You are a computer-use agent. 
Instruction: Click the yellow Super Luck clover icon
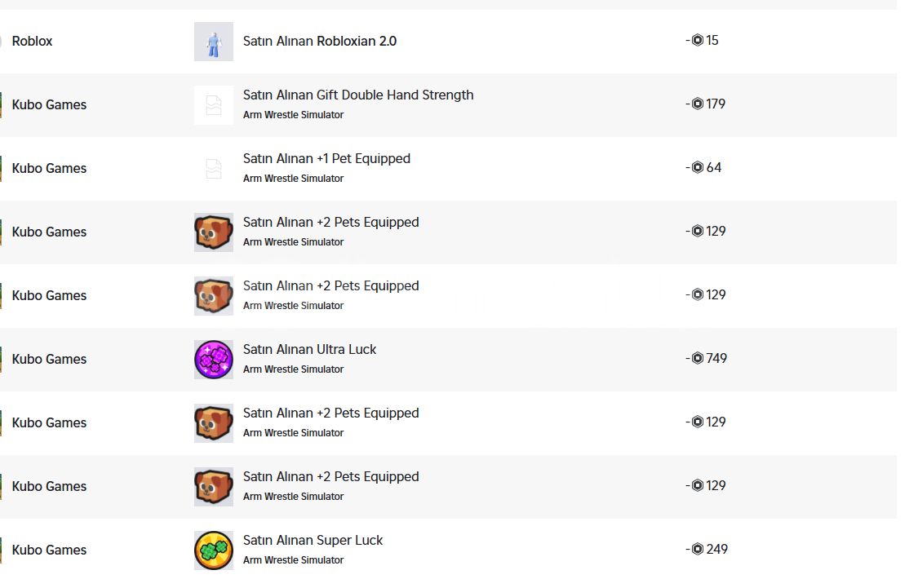[214, 550]
